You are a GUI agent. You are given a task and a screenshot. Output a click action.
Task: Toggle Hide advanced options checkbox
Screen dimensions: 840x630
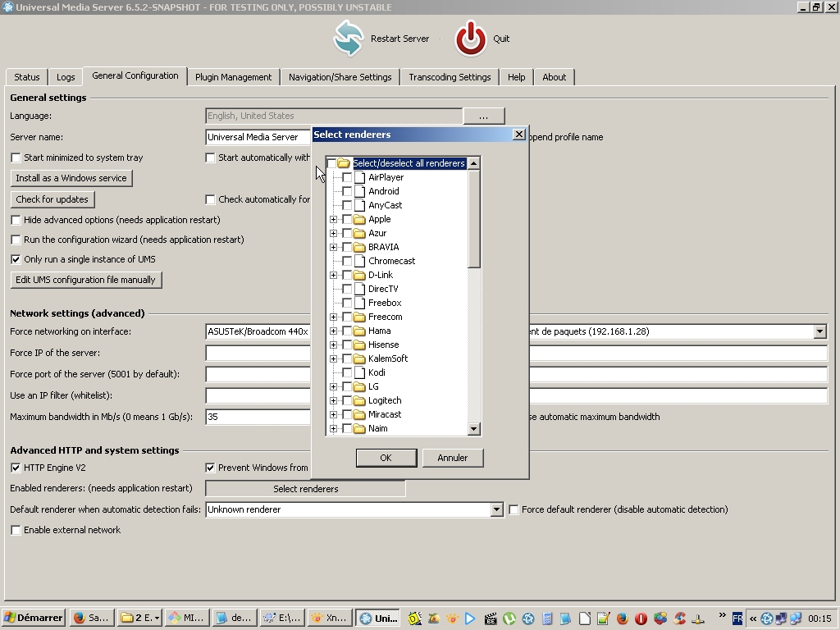click(16, 220)
